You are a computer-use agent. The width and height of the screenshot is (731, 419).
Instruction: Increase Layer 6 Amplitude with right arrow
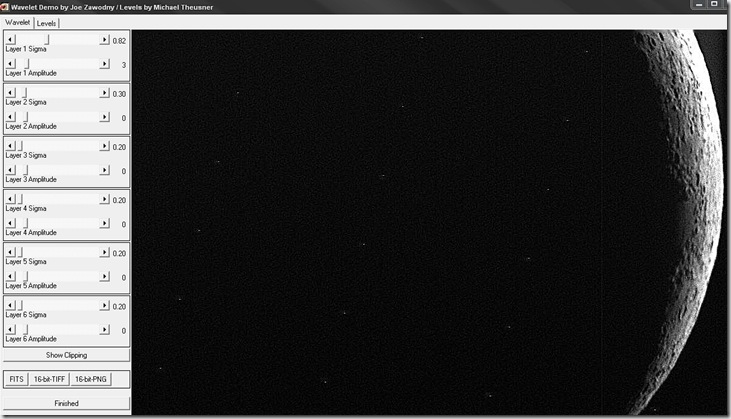[x=104, y=330]
